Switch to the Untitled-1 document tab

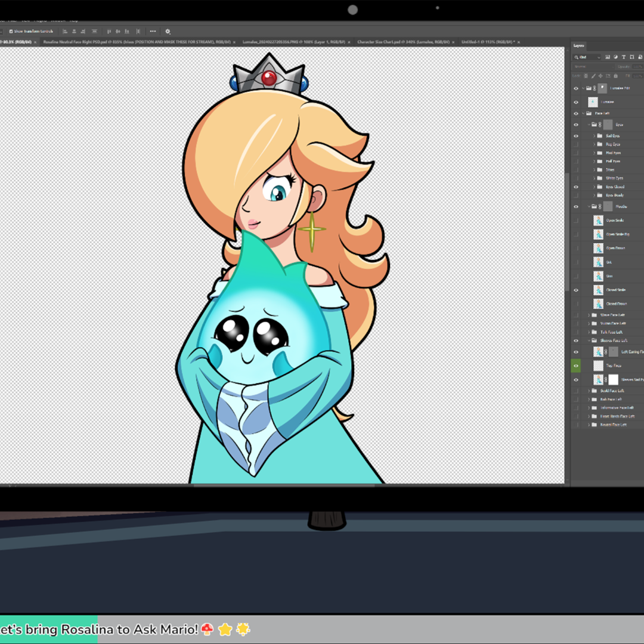(x=486, y=42)
